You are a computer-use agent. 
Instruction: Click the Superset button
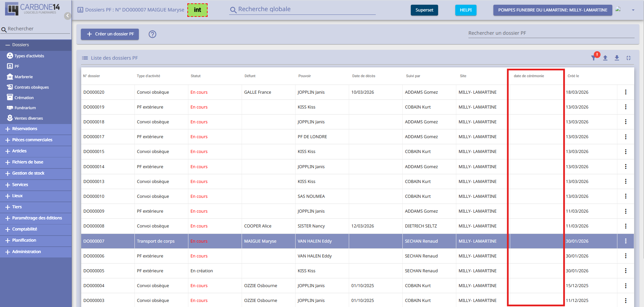click(424, 10)
